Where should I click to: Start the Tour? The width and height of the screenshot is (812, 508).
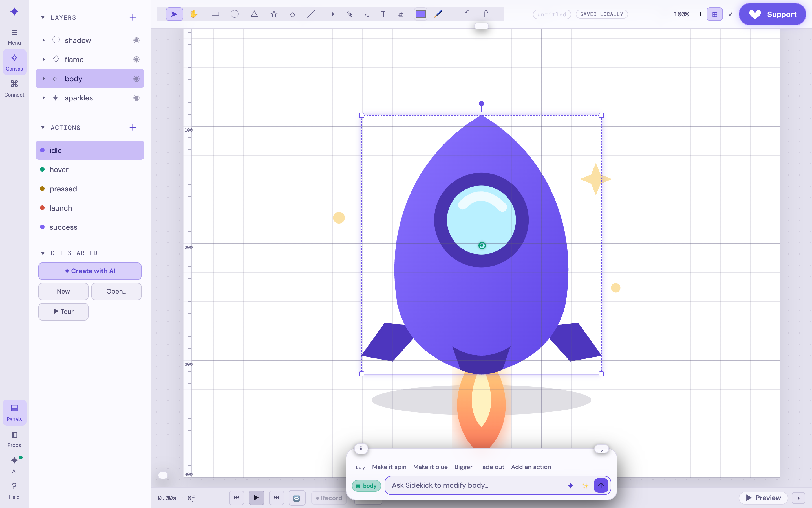point(63,312)
